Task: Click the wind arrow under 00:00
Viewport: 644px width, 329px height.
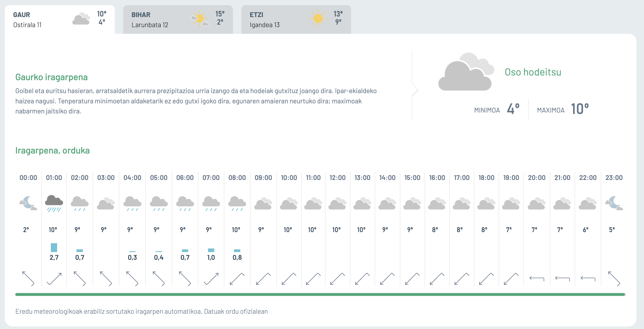Action: coord(28,278)
